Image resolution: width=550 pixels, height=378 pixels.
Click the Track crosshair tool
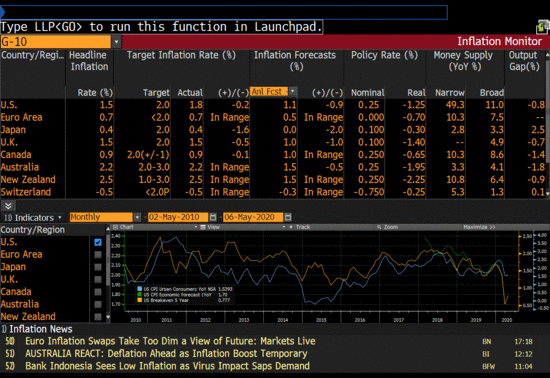(291, 227)
